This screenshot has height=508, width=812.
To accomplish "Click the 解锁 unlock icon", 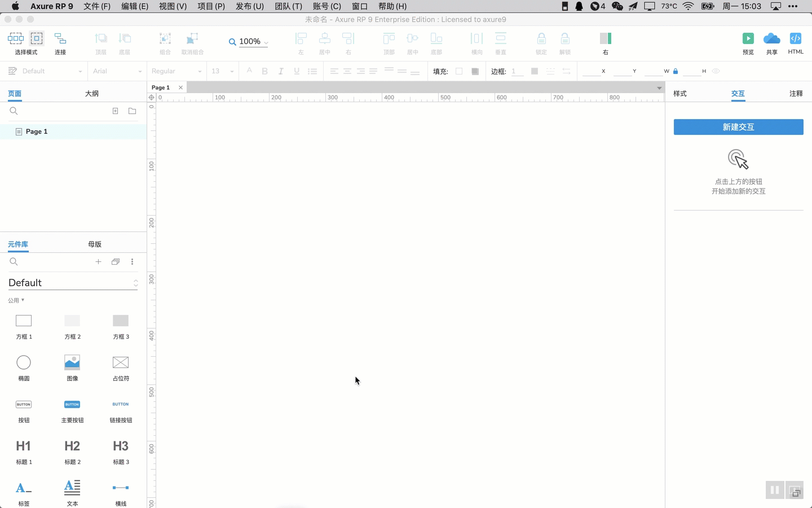I will (x=565, y=38).
